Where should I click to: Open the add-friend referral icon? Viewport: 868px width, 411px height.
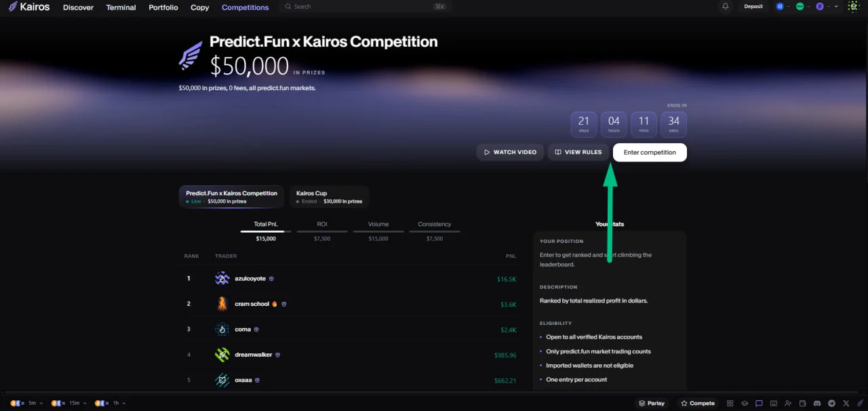tap(788, 403)
